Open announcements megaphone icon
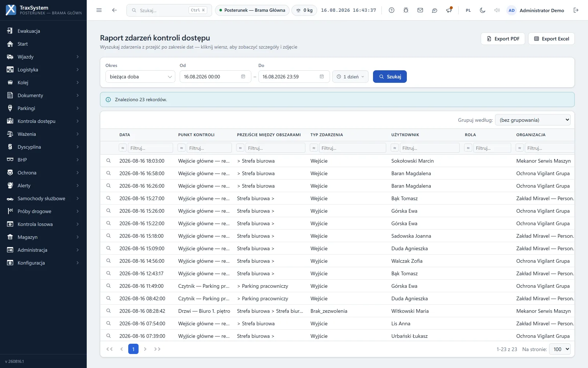The height and width of the screenshot is (368, 588). pos(449,10)
